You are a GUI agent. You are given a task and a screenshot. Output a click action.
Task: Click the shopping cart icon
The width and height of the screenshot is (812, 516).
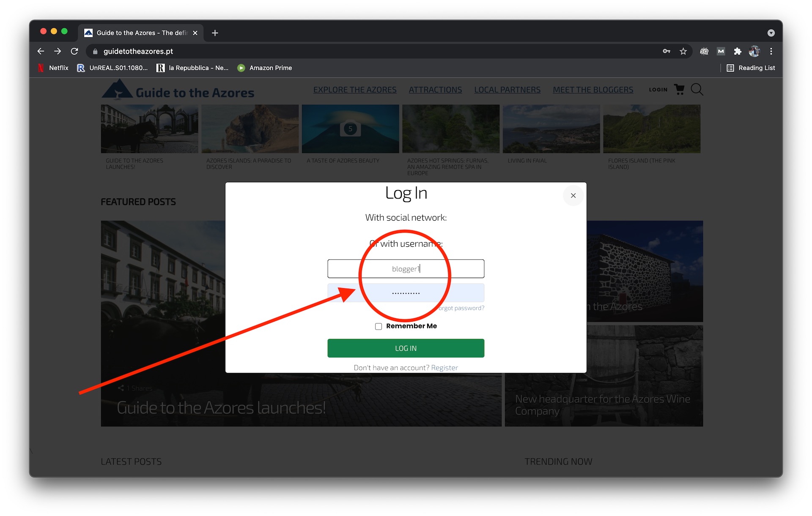[x=680, y=89]
